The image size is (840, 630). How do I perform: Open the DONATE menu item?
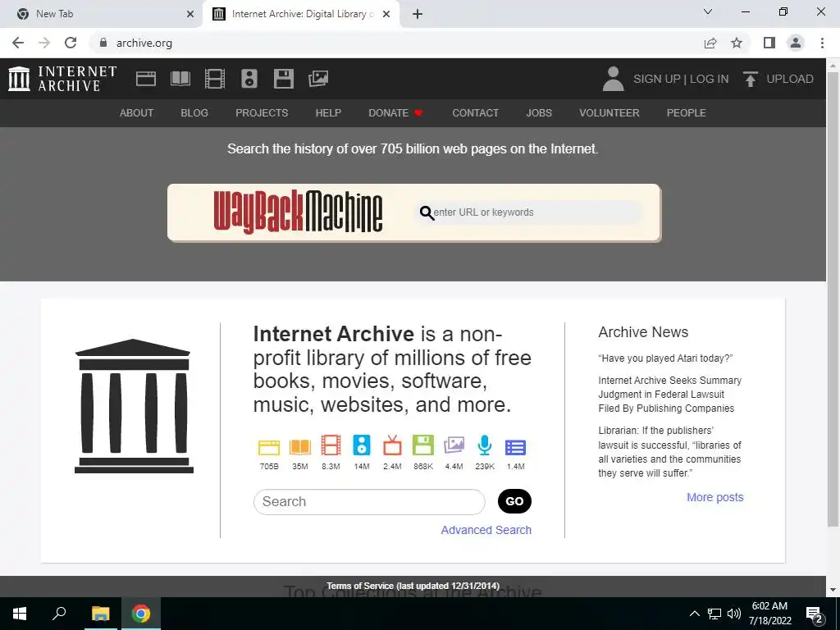[x=396, y=113]
